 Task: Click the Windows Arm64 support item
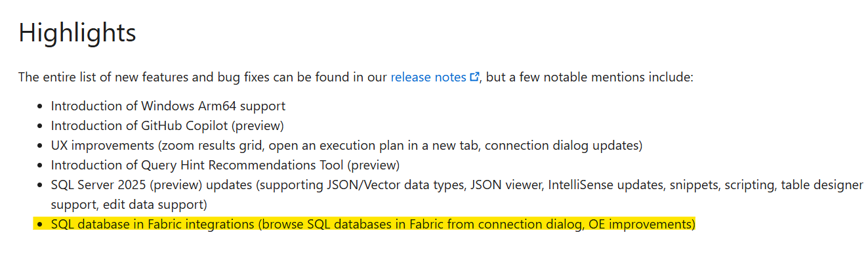(168, 106)
